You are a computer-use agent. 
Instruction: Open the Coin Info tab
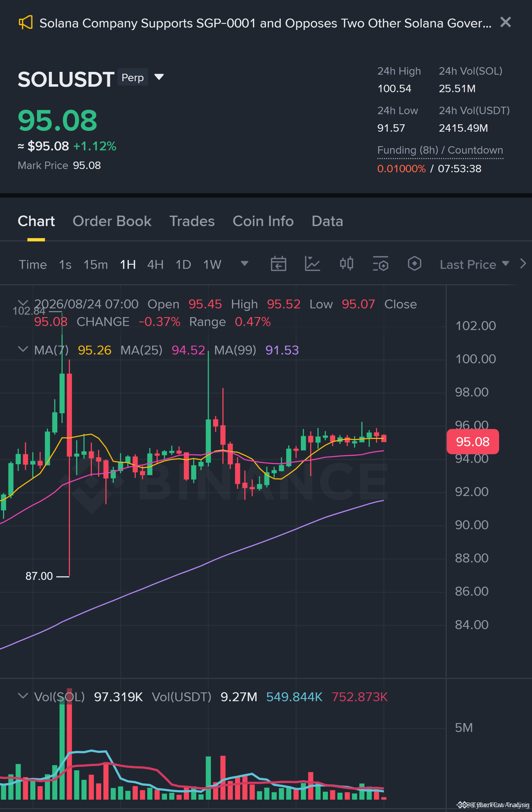[x=263, y=221]
